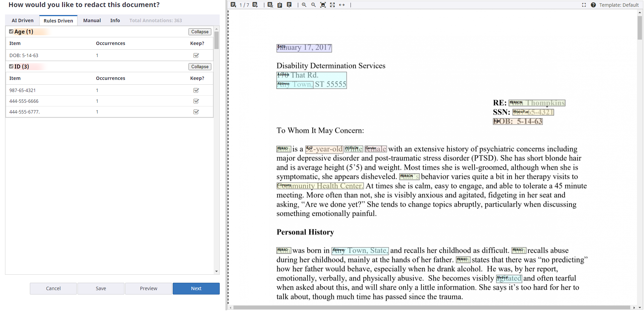This screenshot has width=644, height=317.
Task: Collapse the ID section
Action: 200,66
